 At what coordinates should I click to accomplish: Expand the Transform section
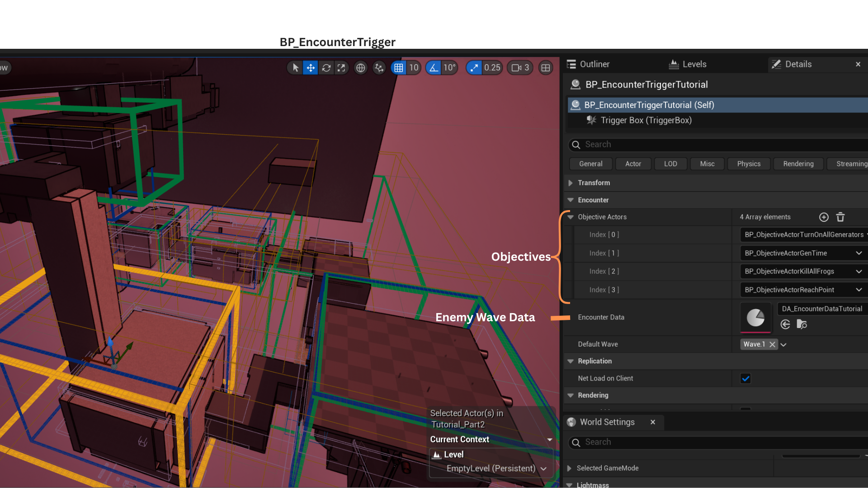571,183
